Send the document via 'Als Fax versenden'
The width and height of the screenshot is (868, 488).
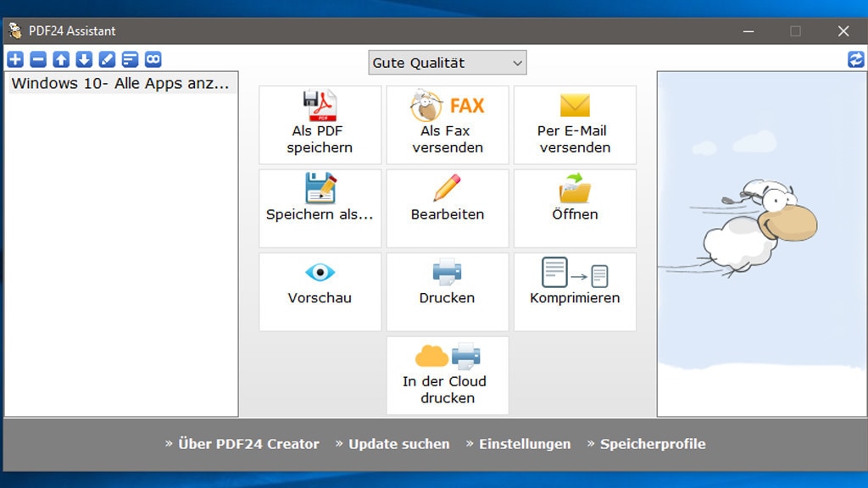click(x=447, y=124)
